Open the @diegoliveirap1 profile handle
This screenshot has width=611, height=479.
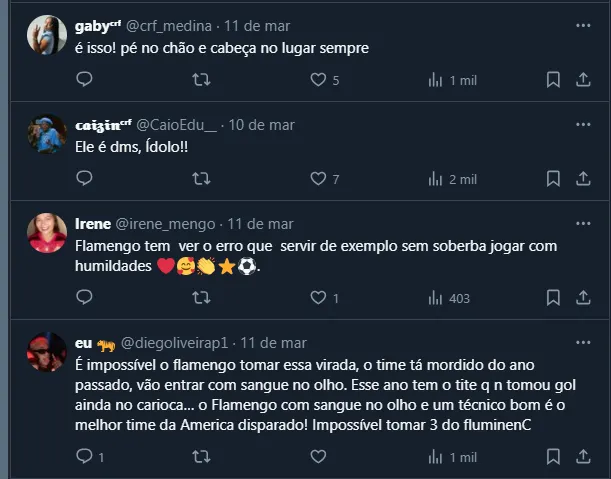coord(179,343)
